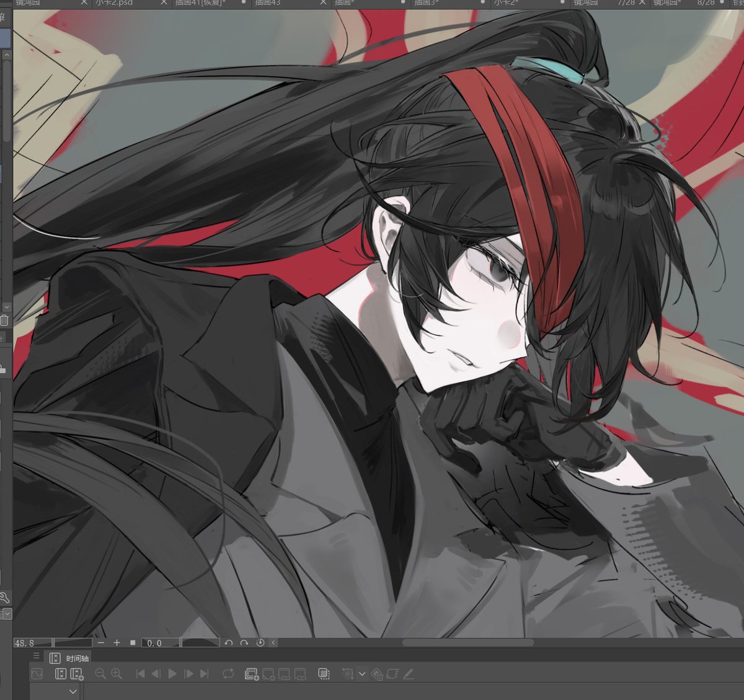Zoom out the canvas with minus button

point(101,643)
